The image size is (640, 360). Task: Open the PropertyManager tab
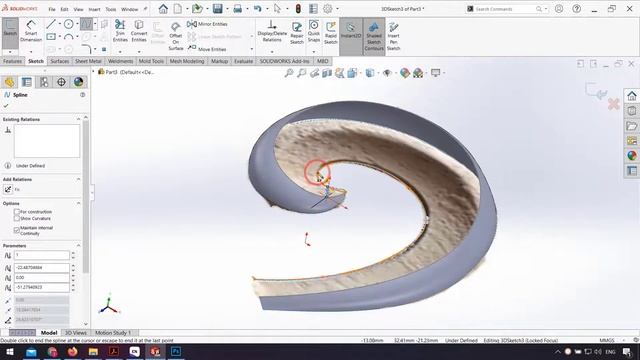click(27, 82)
